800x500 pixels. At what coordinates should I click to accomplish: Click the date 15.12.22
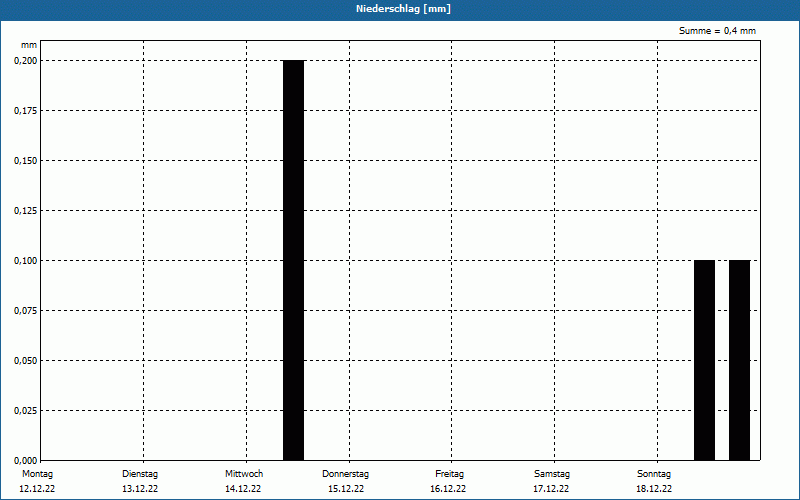point(346,489)
